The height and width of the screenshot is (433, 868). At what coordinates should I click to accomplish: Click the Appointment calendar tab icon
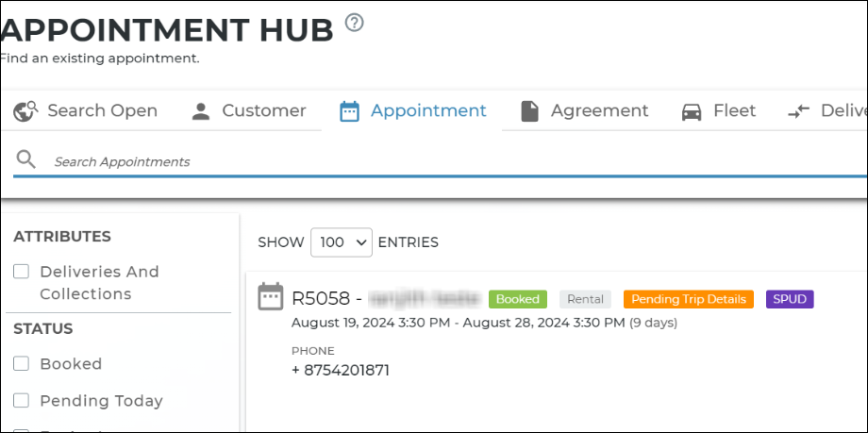[x=349, y=111]
